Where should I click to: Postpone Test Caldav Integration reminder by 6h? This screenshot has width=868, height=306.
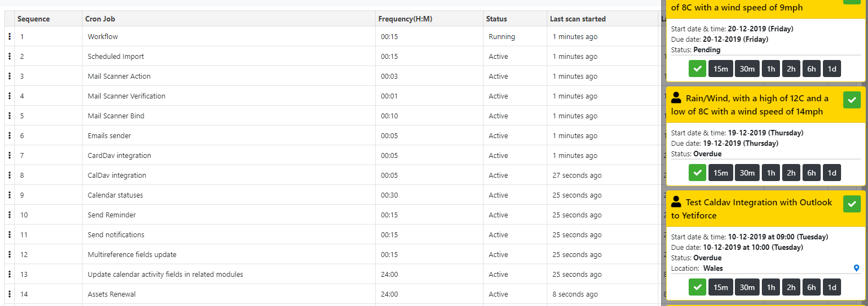[811, 287]
